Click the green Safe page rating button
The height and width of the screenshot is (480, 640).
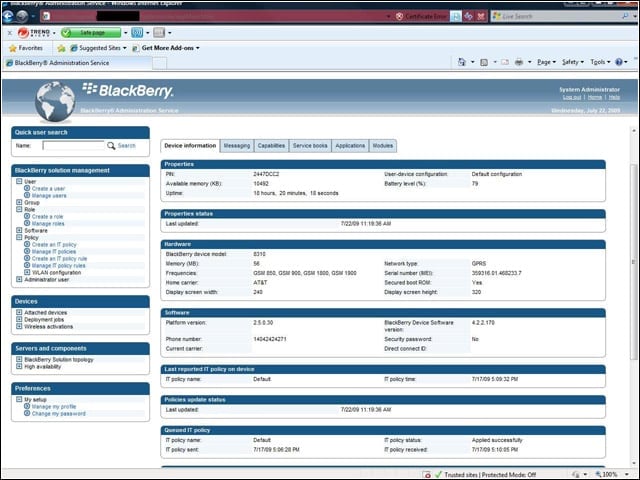coord(91,33)
